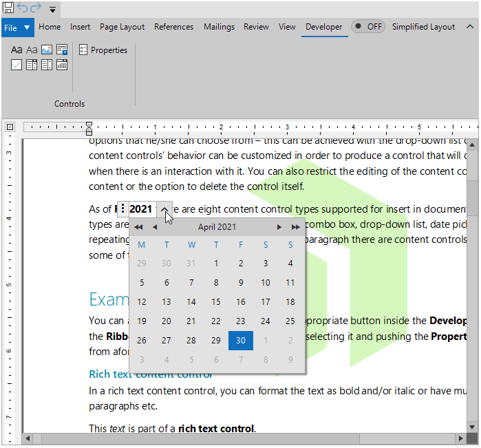Click the Redo arrow icon
The width and height of the screenshot is (481, 448).
[36, 8]
